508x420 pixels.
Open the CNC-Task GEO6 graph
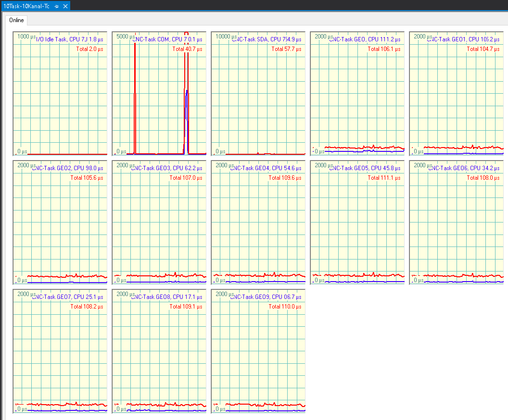click(457, 222)
